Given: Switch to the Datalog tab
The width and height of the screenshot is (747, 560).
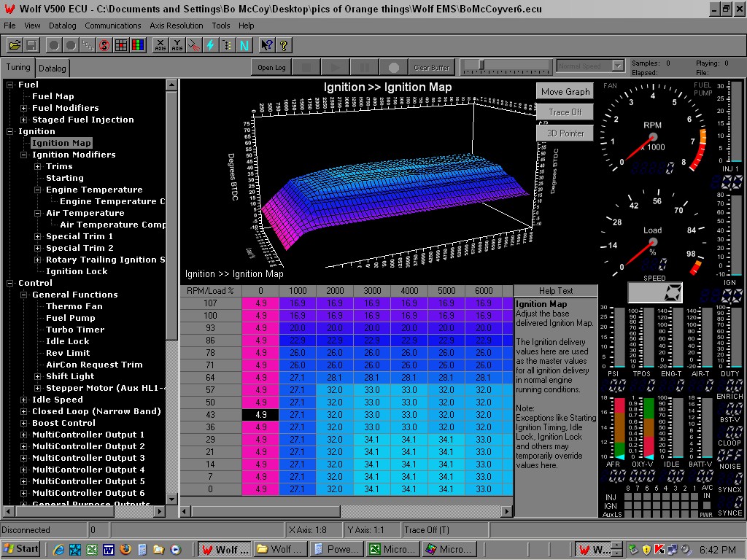Looking at the screenshot, I should pos(52,69).
